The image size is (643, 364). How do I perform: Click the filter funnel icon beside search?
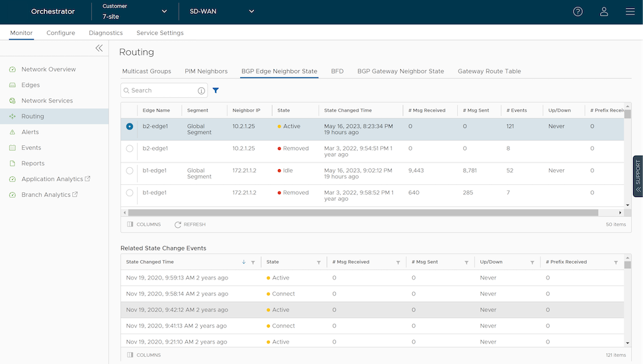216,91
